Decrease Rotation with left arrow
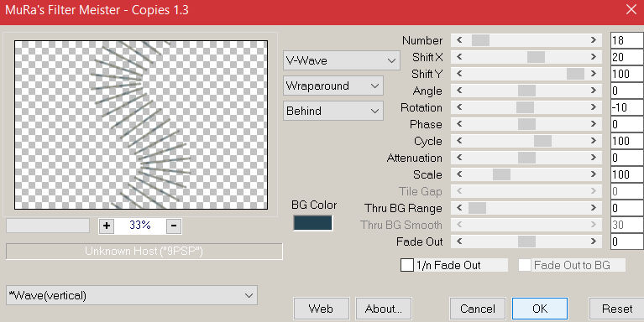This screenshot has height=322, width=644. pyautogui.click(x=459, y=107)
